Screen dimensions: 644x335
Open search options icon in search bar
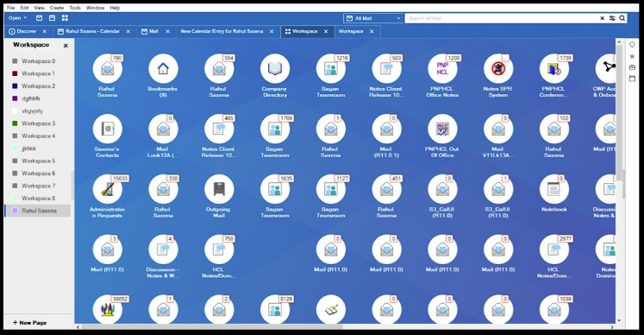pos(612,18)
